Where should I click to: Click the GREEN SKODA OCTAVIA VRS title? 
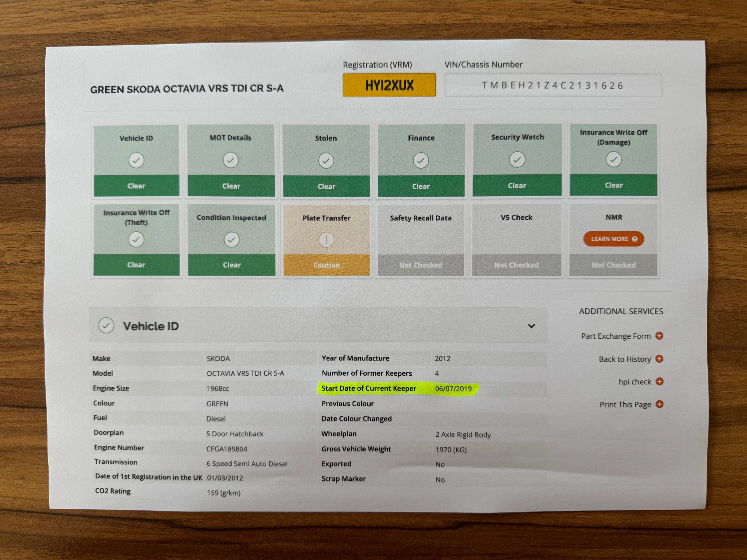(x=187, y=89)
